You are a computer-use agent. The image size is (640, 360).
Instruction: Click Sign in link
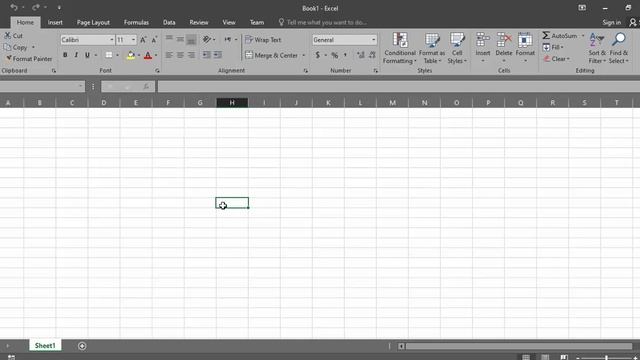tap(611, 22)
